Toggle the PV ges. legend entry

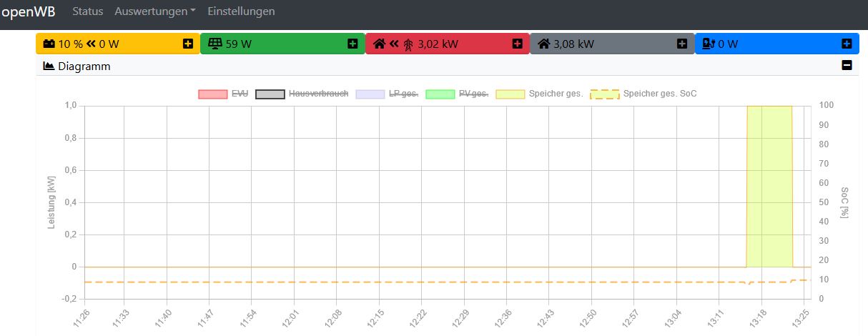(473, 94)
